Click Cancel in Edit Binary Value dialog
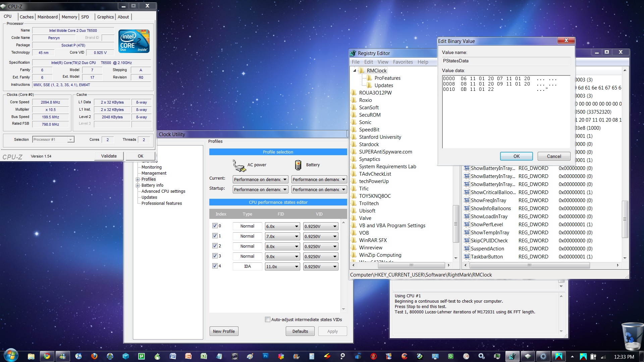The image size is (644, 362). (x=553, y=157)
